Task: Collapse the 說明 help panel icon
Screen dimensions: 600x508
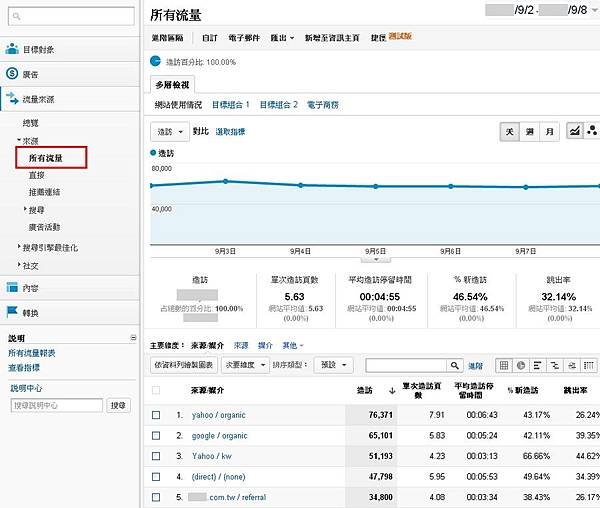Action: point(133,337)
